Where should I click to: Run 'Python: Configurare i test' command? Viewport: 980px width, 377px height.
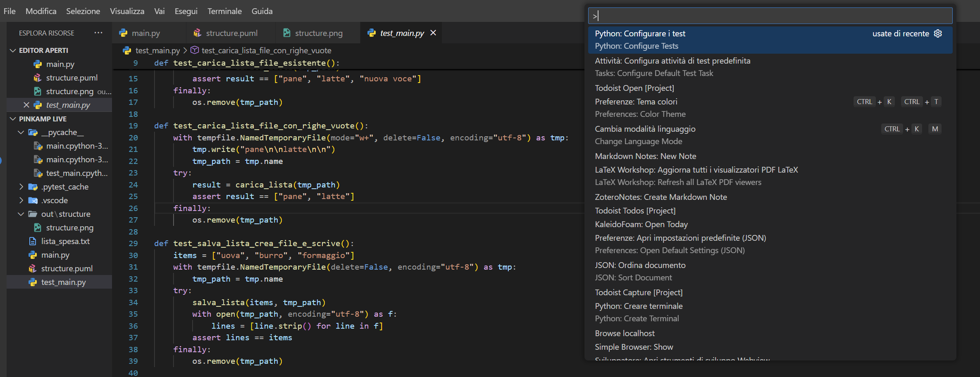point(770,40)
